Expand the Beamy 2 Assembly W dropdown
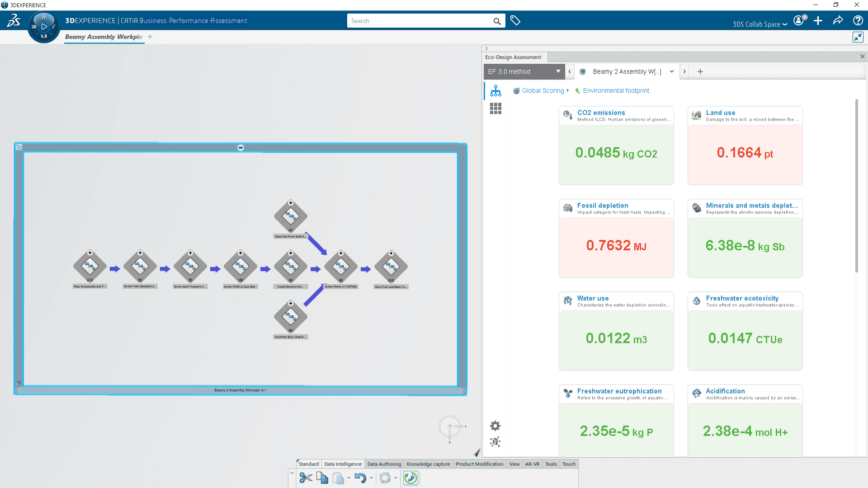The width and height of the screenshot is (868, 488). [671, 71]
